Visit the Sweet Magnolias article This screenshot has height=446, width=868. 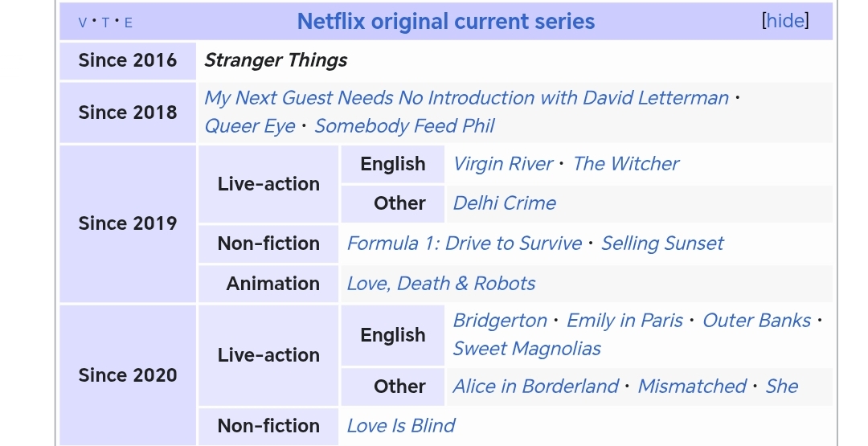pos(526,349)
